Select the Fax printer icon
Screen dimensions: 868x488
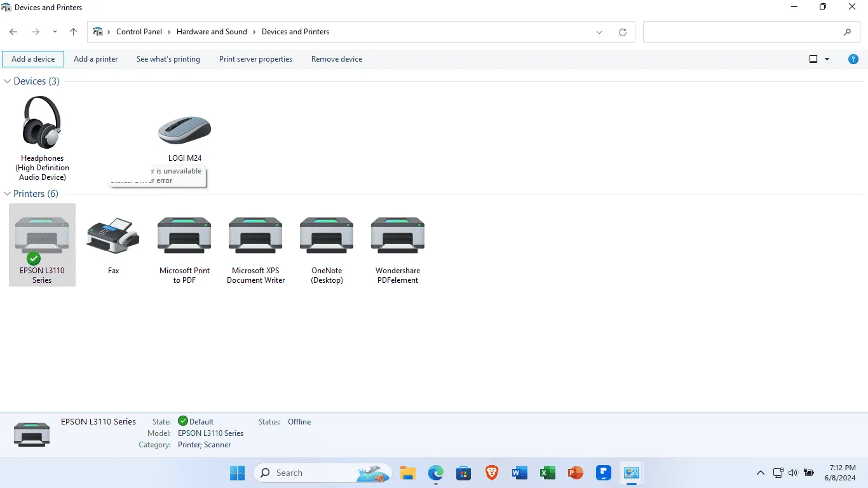[113, 236]
